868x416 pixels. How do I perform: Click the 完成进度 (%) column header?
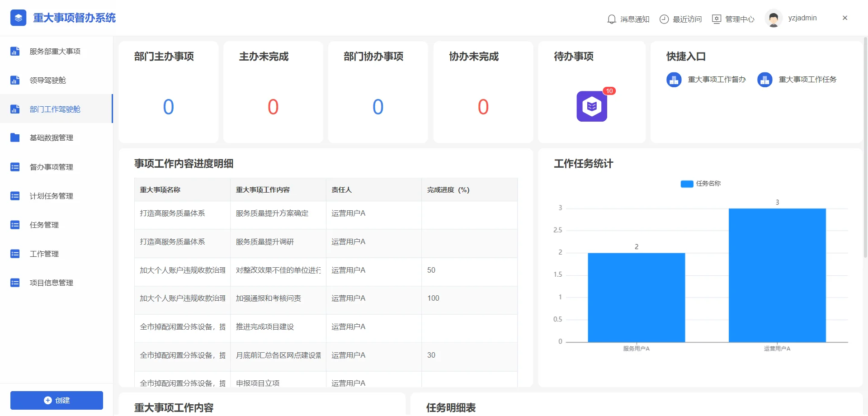(469, 189)
